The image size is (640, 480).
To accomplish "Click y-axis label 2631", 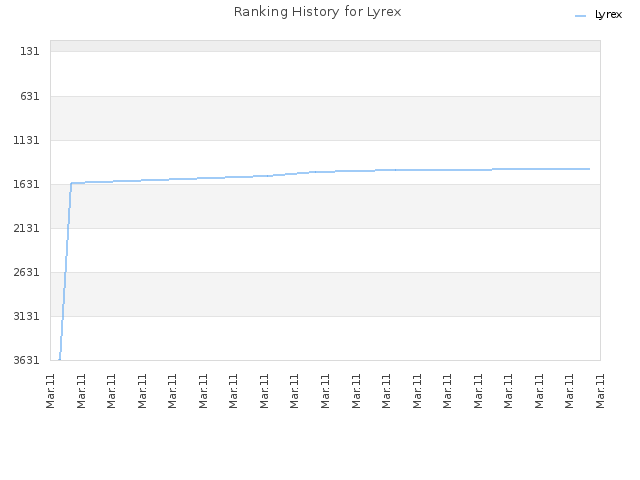I will pos(27,272).
